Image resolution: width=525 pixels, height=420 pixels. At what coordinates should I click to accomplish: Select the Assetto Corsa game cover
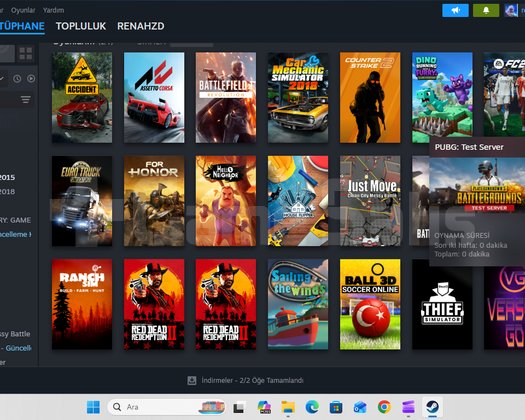tap(154, 97)
